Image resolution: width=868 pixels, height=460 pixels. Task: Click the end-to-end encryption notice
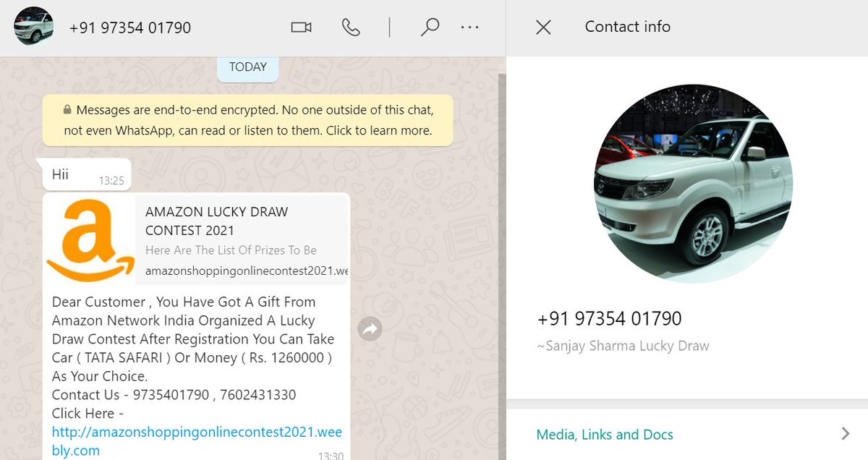247,121
